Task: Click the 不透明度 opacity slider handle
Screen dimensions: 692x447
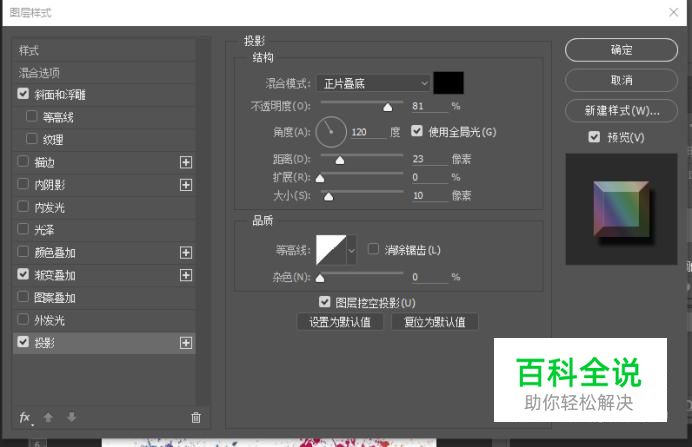Action: tap(387, 107)
